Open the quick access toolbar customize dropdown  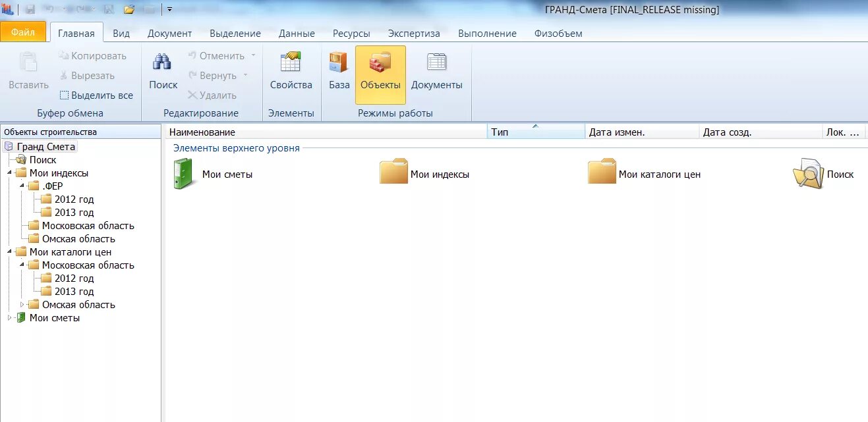point(169,9)
